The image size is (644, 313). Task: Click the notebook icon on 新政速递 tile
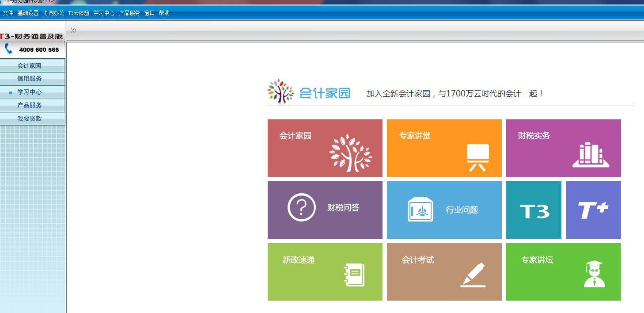[x=354, y=275]
